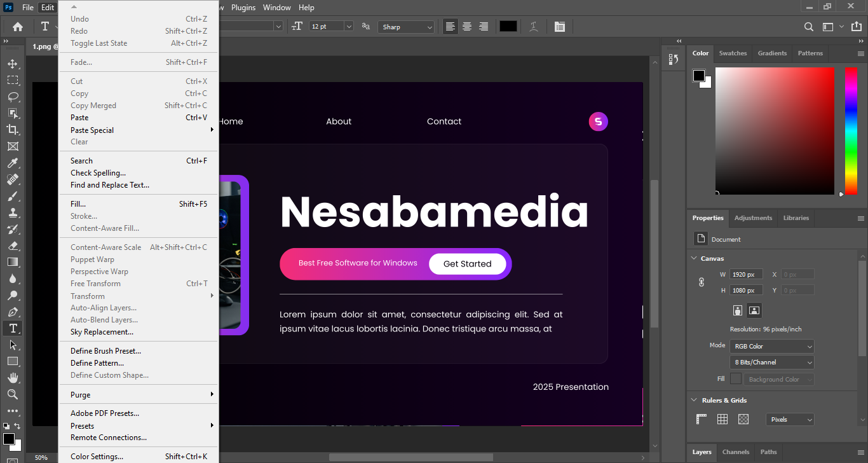
Task: Switch to the Swatches tab
Action: (x=733, y=53)
